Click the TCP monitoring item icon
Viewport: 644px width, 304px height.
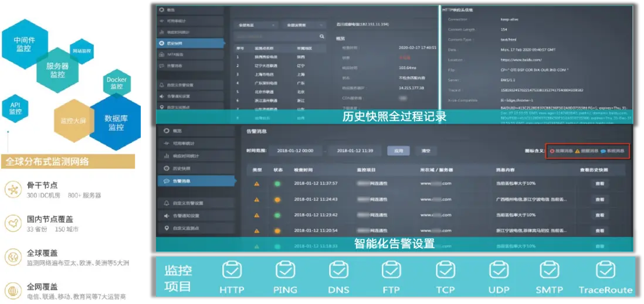click(446, 269)
